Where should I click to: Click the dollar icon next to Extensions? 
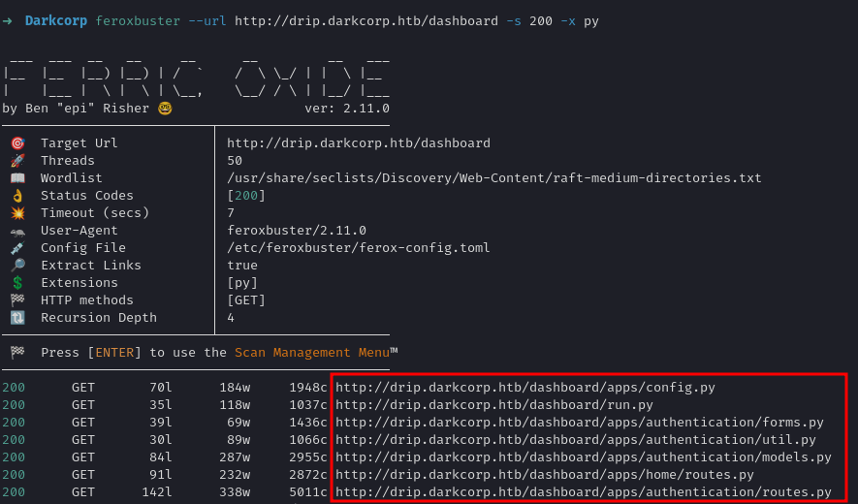click(17, 283)
